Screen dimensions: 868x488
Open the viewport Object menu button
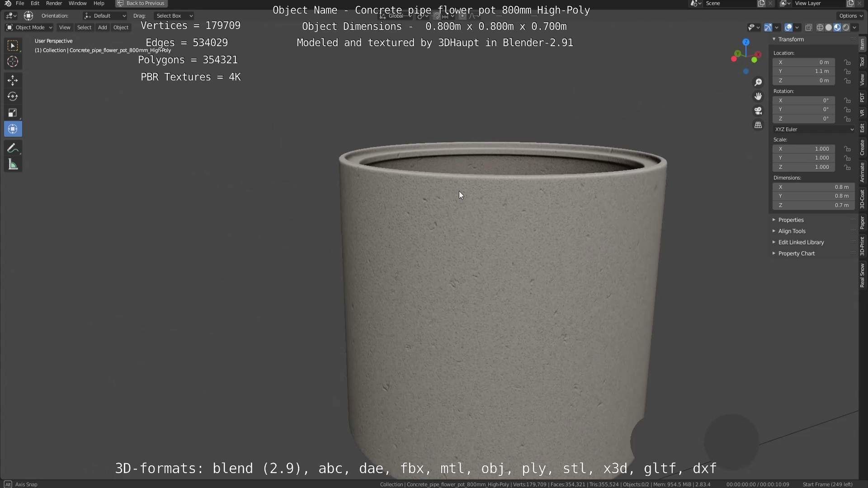pos(121,28)
